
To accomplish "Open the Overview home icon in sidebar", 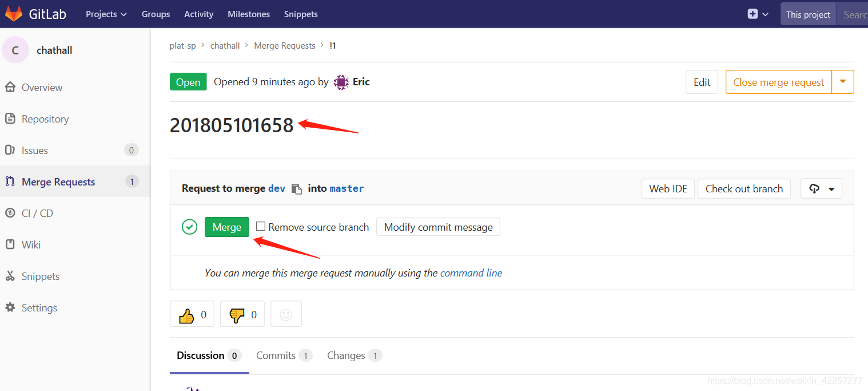I will click(x=10, y=87).
